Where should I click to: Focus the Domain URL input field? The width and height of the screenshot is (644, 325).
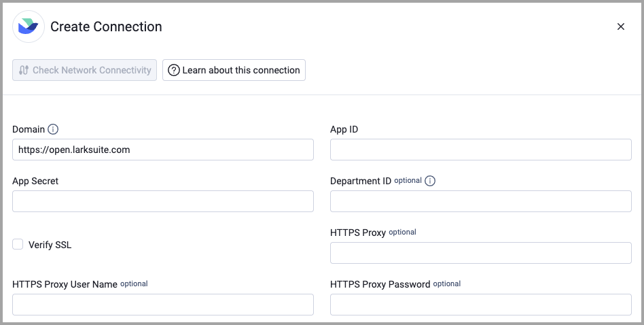(x=163, y=150)
